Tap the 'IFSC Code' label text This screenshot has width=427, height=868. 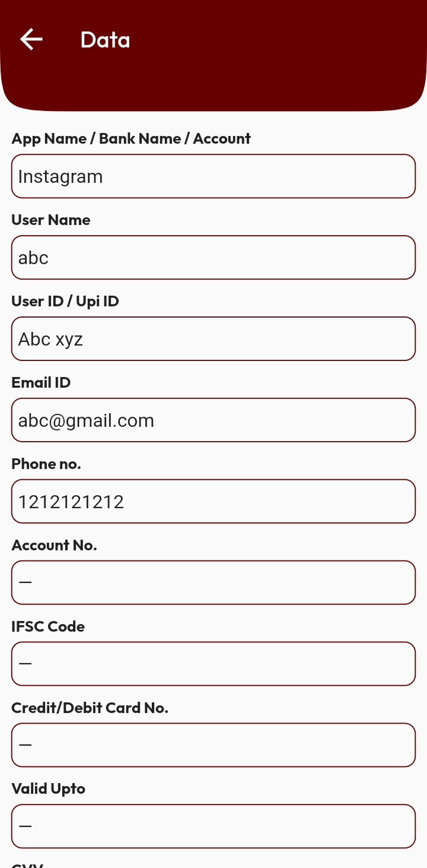[48, 626]
